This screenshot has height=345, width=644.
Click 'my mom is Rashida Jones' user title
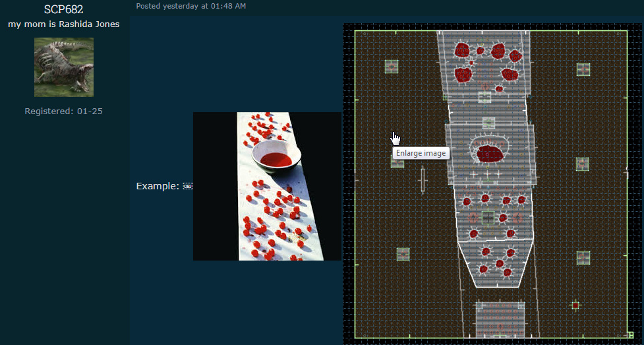pos(64,24)
